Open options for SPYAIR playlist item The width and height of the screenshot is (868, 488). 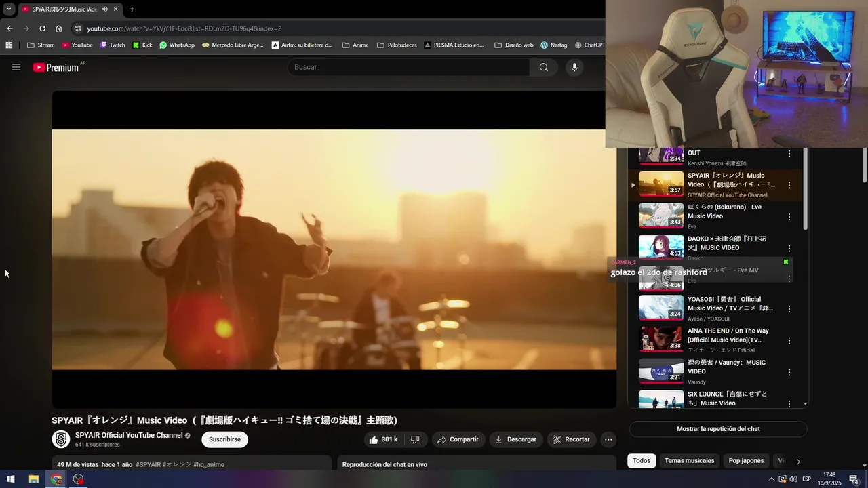pos(789,185)
